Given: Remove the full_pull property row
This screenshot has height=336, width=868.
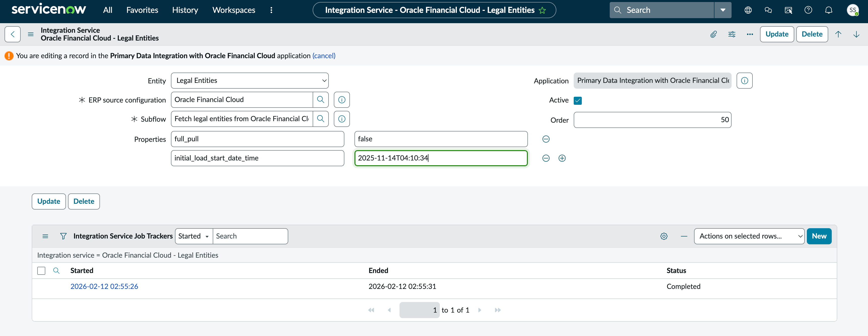Looking at the screenshot, I should pos(546,139).
